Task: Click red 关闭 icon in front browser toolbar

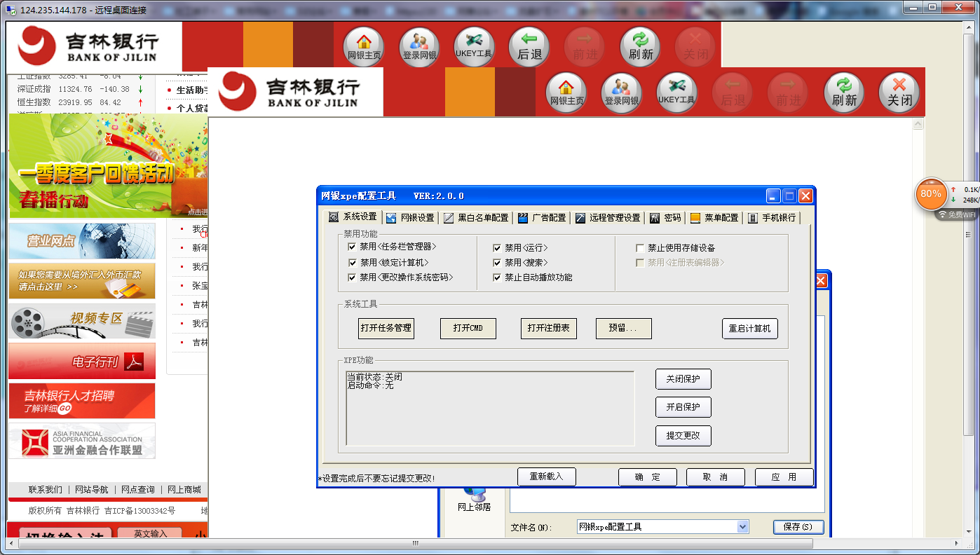Action: (899, 92)
